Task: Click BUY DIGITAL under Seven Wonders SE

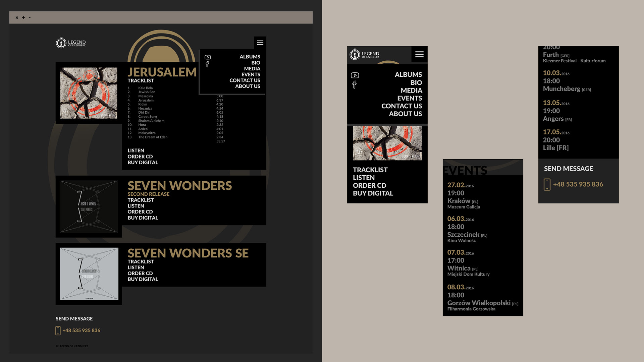Action: 143,279
